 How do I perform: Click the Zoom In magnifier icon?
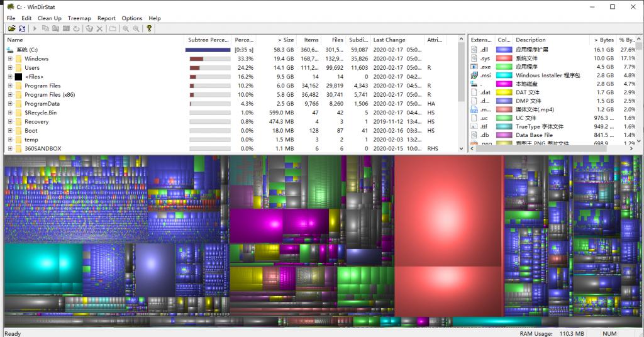(x=126, y=28)
